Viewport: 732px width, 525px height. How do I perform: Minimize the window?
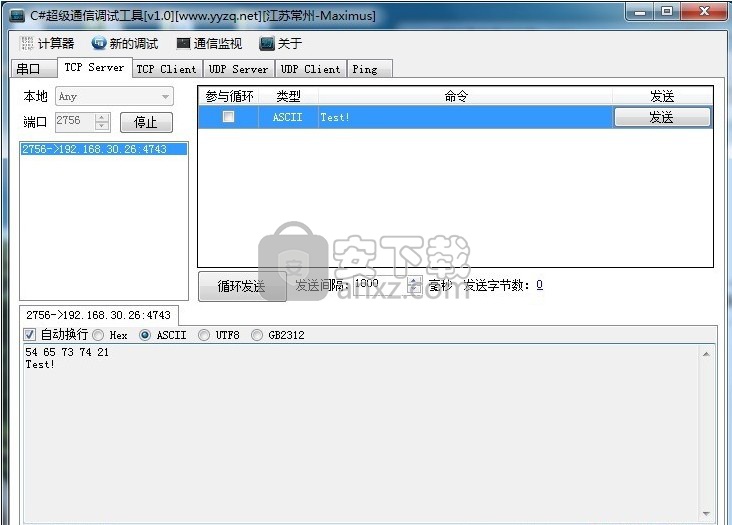point(640,12)
